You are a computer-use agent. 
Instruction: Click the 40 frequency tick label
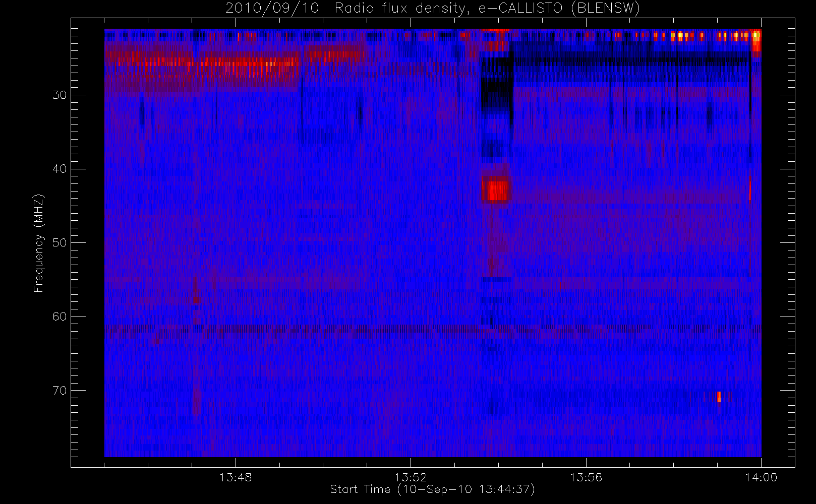pos(60,169)
